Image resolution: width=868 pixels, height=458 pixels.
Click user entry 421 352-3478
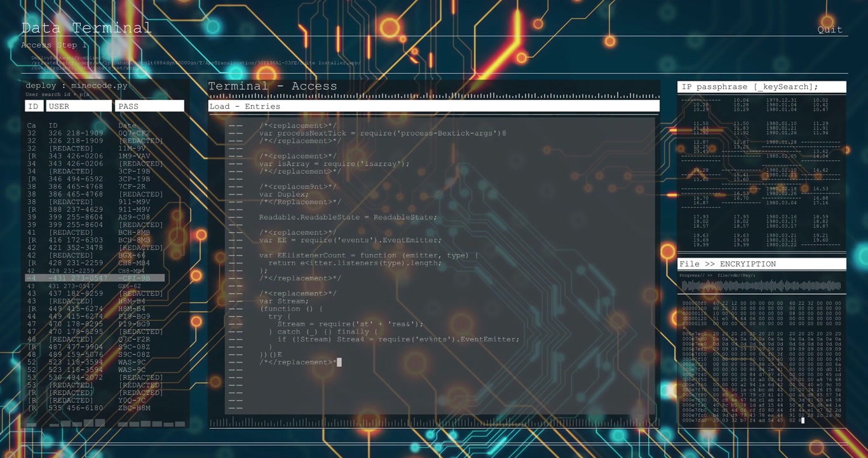click(x=76, y=247)
